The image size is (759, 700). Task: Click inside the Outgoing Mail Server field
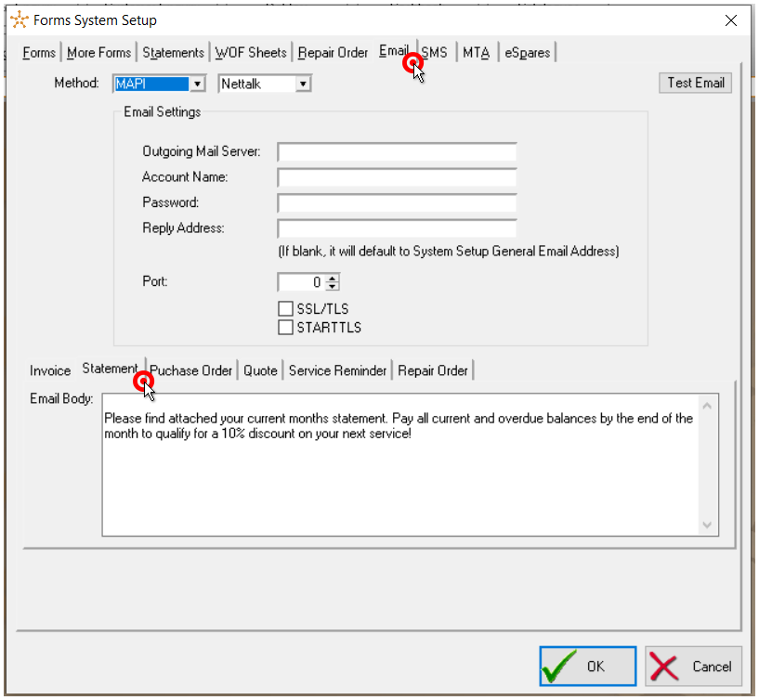pyautogui.click(x=397, y=152)
